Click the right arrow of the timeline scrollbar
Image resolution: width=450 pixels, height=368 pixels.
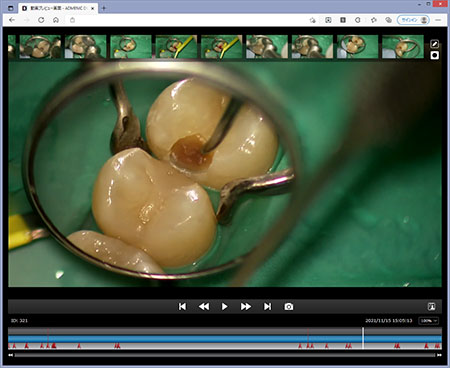tap(439, 355)
